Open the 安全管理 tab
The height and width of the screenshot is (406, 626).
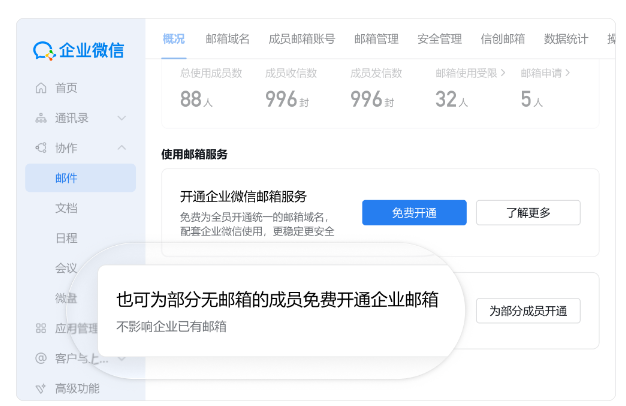pos(439,39)
